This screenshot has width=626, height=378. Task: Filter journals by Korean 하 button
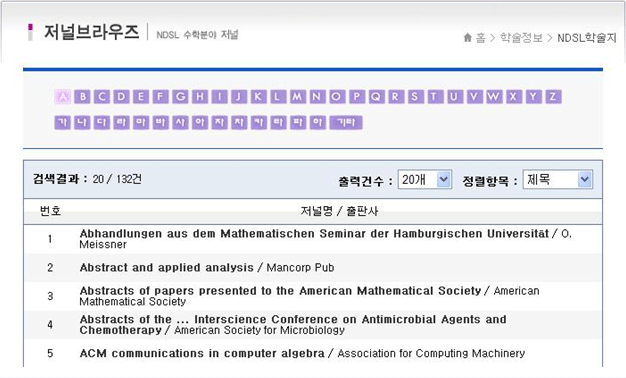coord(317,123)
